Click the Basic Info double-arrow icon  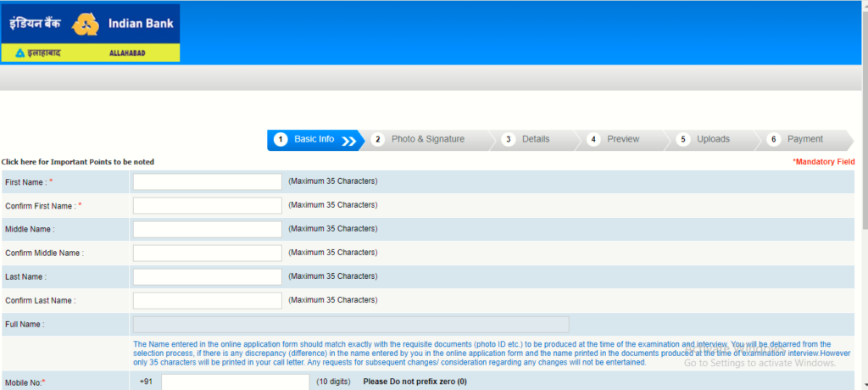pyautogui.click(x=348, y=142)
